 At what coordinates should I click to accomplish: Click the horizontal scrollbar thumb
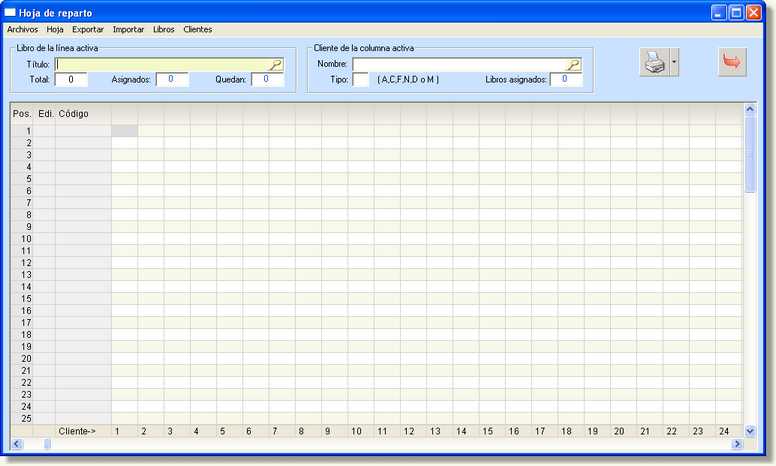[x=47, y=444]
